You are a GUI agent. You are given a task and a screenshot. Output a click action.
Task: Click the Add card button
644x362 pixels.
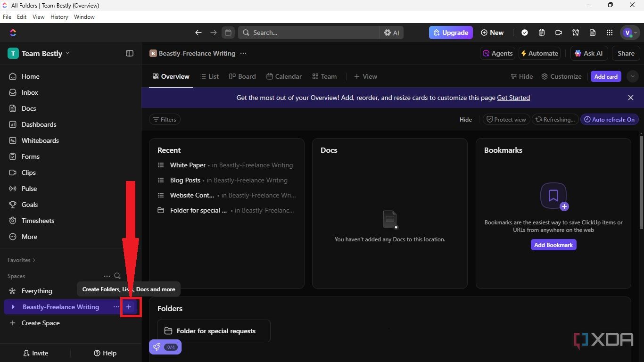(x=606, y=76)
